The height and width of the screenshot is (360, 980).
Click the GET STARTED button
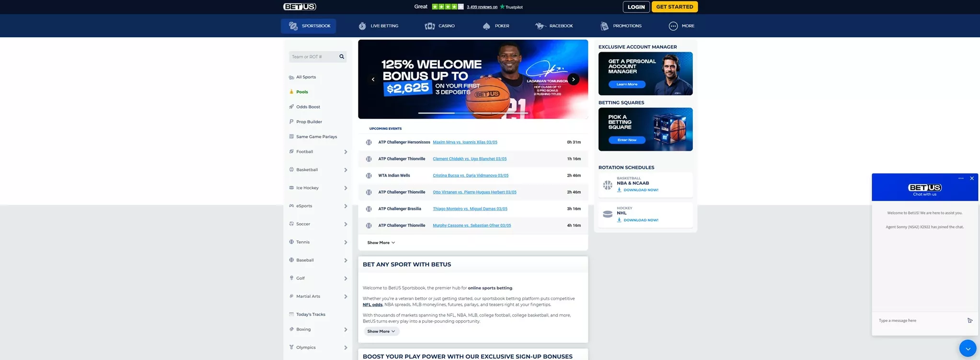tap(674, 7)
